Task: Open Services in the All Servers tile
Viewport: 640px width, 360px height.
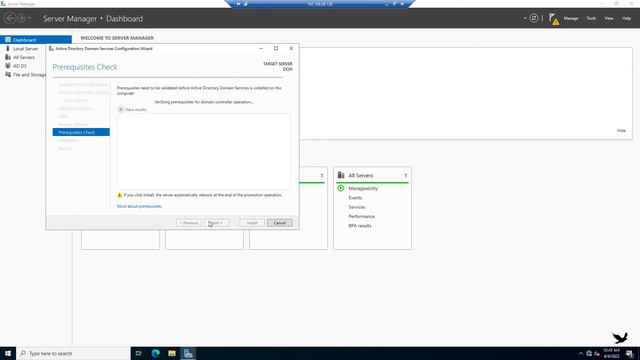Action: [x=357, y=207]
